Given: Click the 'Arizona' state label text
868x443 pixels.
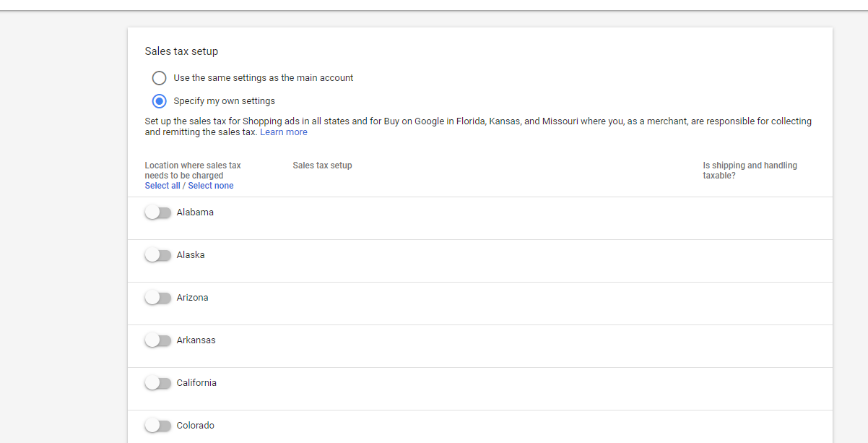Looking at the screenshot, I should click(x=192, y=298).
